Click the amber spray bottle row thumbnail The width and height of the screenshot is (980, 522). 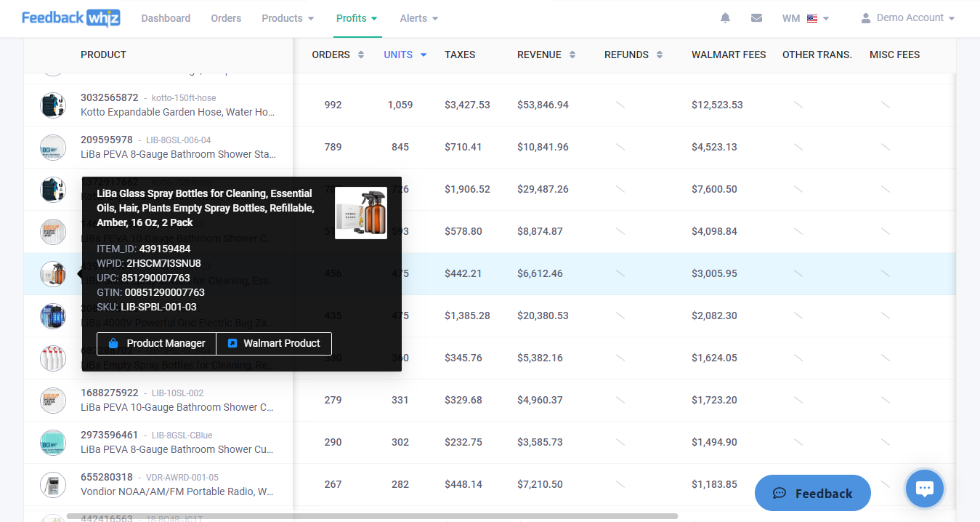(x=53, y=273)
